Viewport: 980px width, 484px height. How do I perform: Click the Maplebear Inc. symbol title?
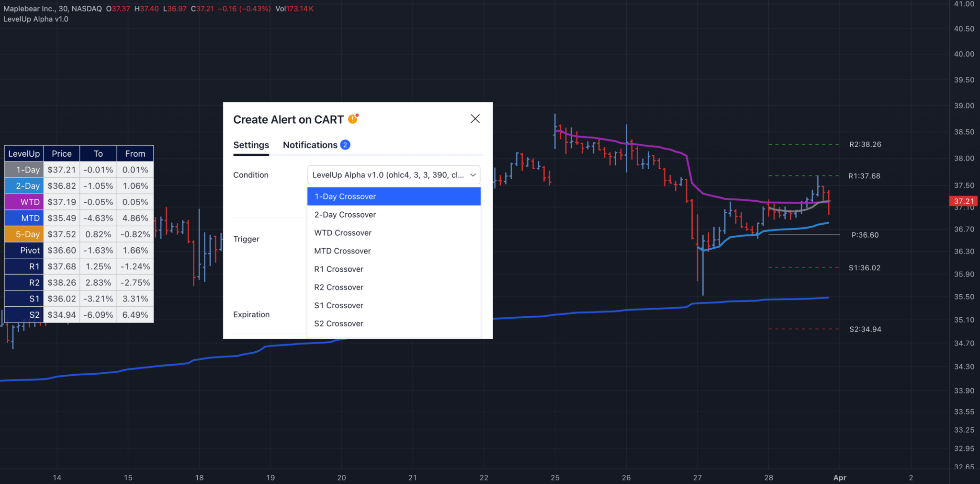(x=53, y=9)
